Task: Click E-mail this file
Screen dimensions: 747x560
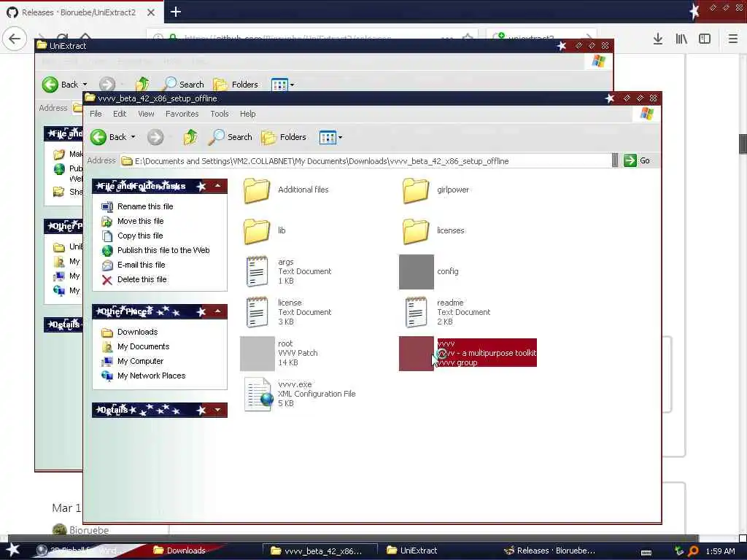Action: click(133, 265)
